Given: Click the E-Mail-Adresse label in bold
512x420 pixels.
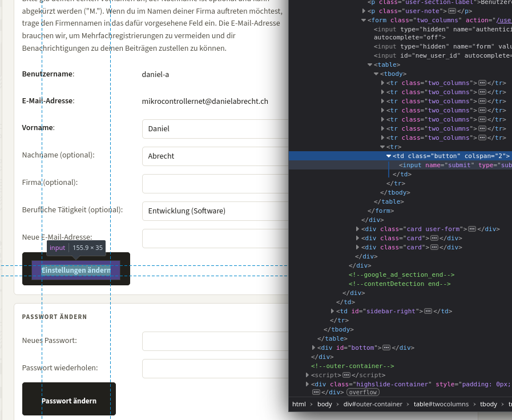Looking at the screenshot, I should pos(49,101).
